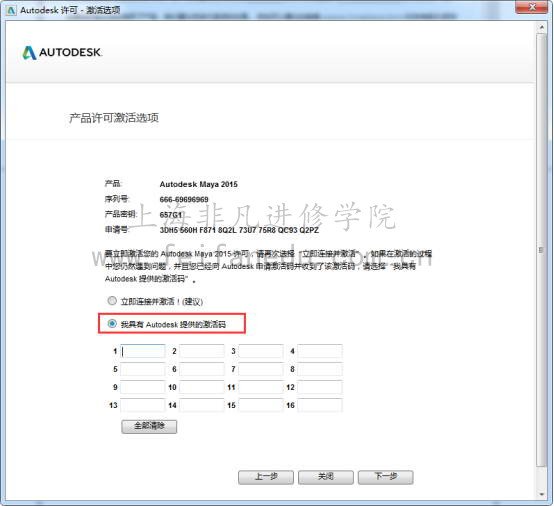Click activation code field 12

(320, 387)
